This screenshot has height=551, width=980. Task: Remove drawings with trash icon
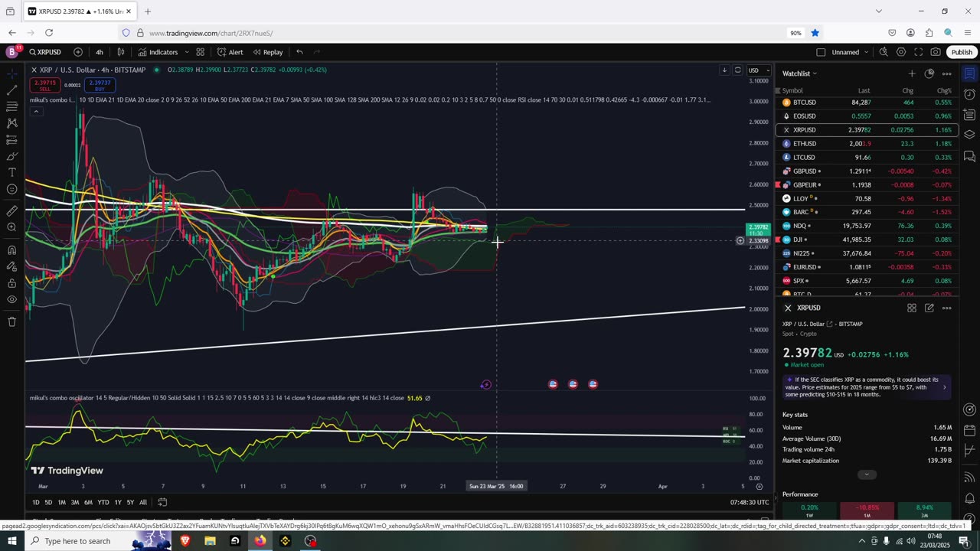(x=11, y=321)
